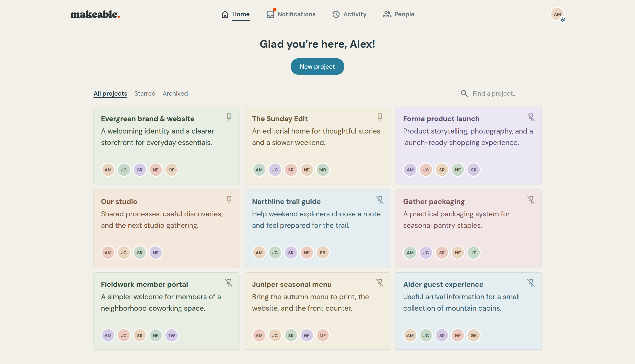
Task: Switch to the All projects tab
Action: point(110,93)
